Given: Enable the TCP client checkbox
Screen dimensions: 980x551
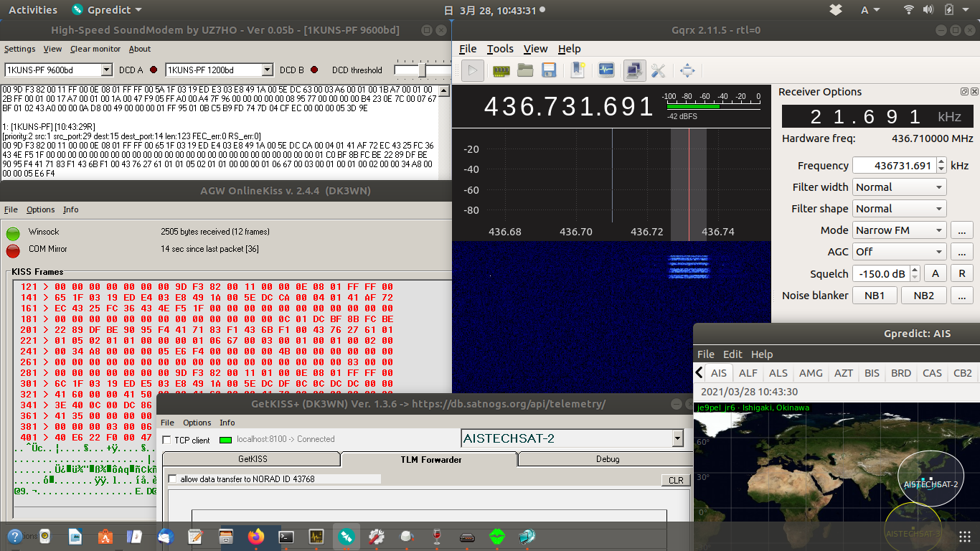Looking at the screenshot, I should pyautogui.click(x=167, y=440).
